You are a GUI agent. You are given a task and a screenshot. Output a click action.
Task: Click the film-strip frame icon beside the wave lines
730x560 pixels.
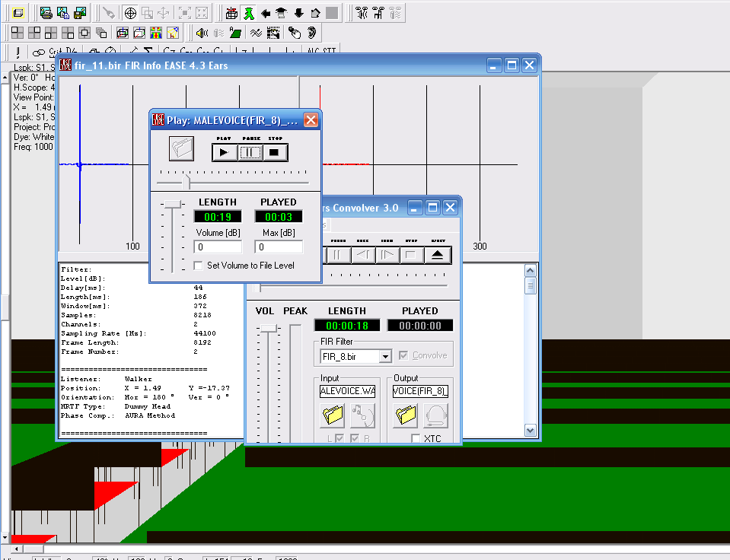click(x=273, y=33)
